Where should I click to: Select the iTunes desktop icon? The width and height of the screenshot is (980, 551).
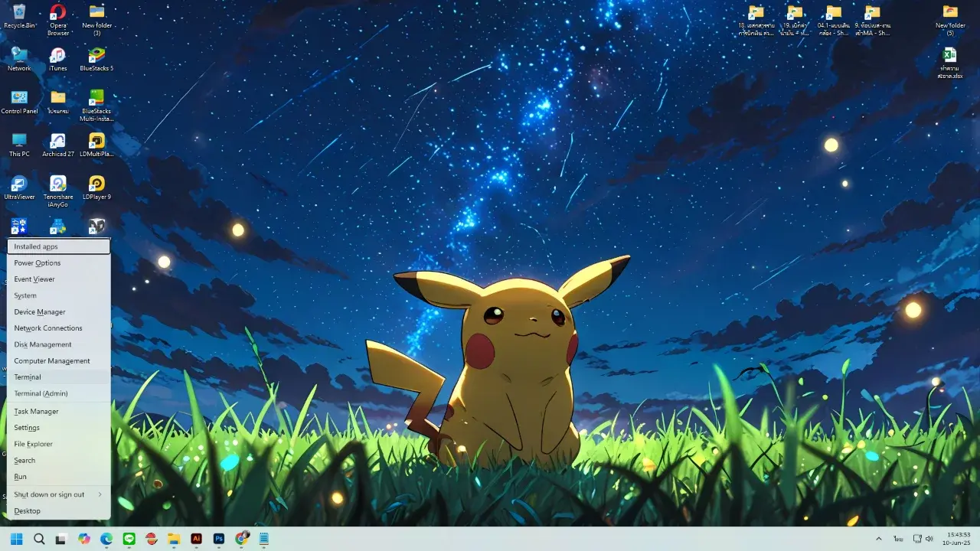click(x=58, y=60)
